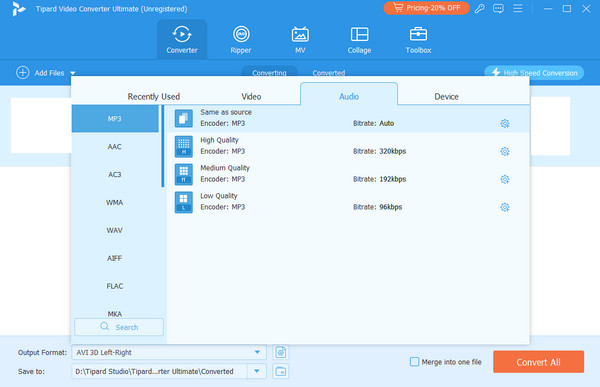Open settings gear for Low Quality preset

505,207
